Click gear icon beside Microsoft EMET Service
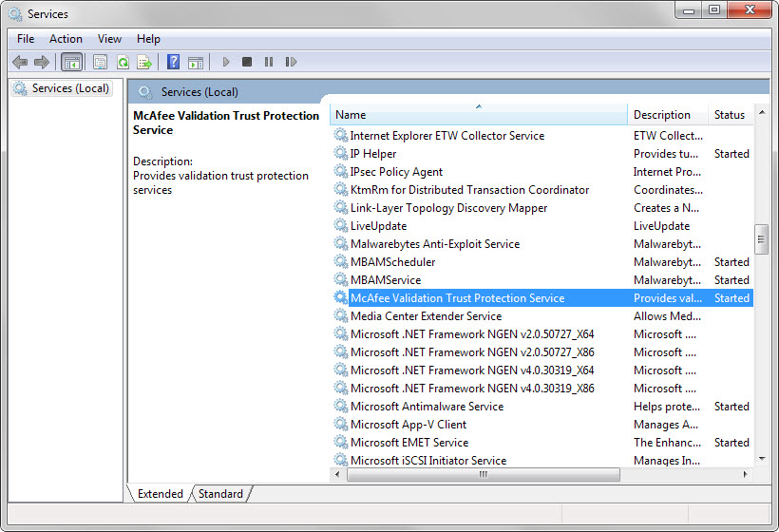The width and height of the screenshot is (779, 532). click(x=341, y=442)
